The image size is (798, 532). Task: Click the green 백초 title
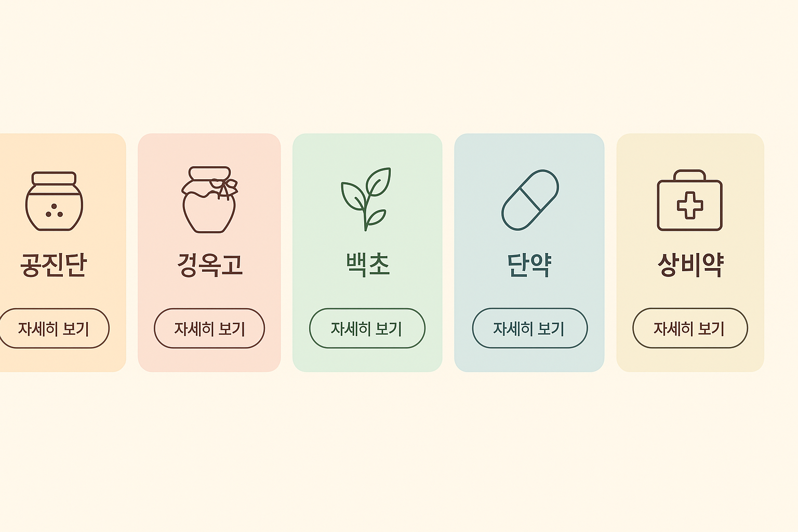pos(367,264)
